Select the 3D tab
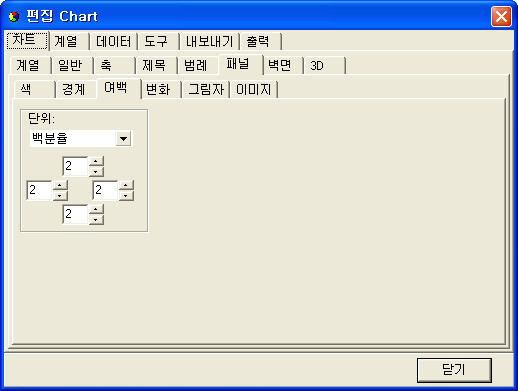The width and height of the screenshot is (518, 391). 325,65
